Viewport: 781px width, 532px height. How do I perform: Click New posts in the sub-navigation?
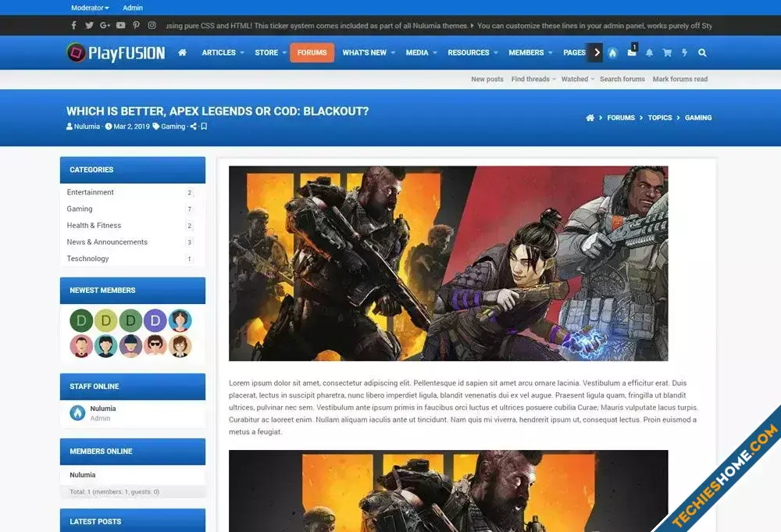[487, 79]
